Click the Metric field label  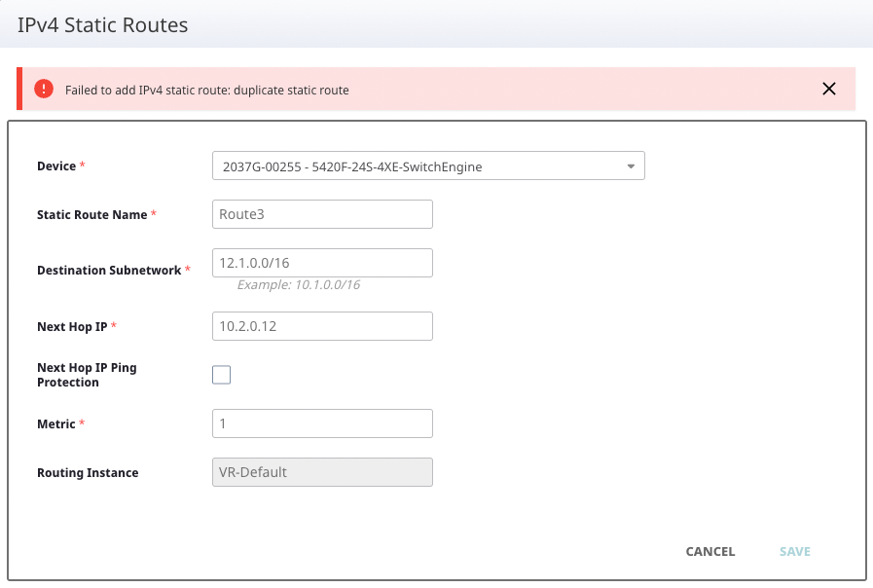pyautogui.click(x=55, y=423)
